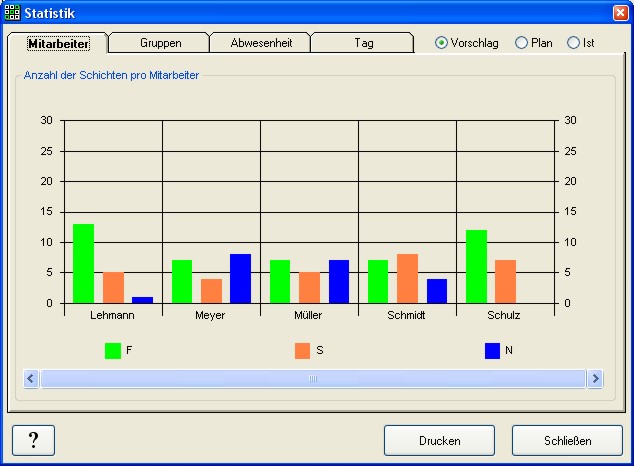
Task: Click the scrollbar left arrow
Action: pyautogui.click(x=31, y=379)
